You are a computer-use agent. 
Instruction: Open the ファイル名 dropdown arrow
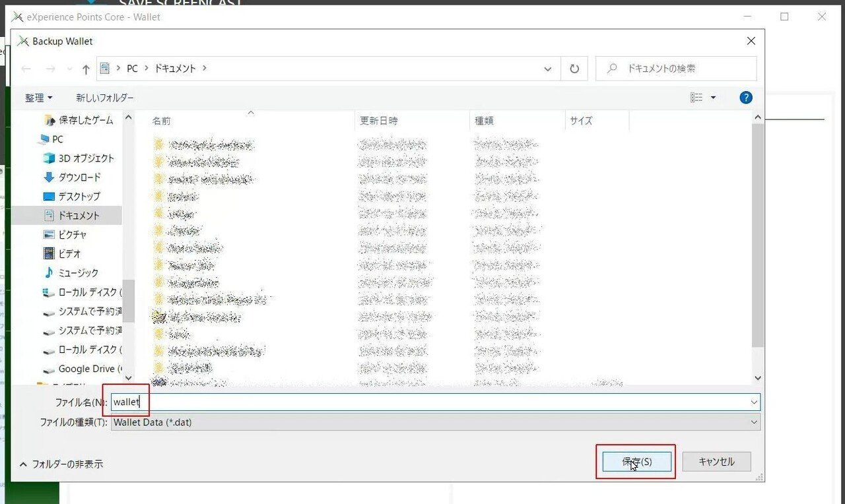(755, 402)
